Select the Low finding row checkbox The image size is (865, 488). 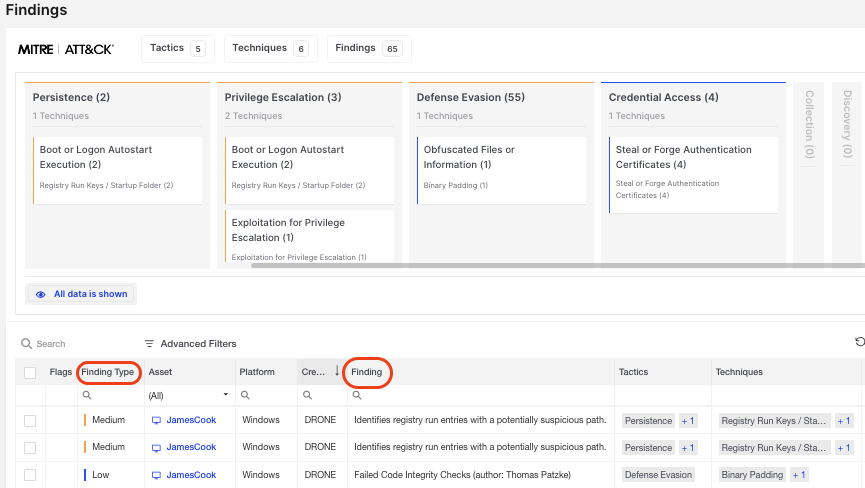30,475
